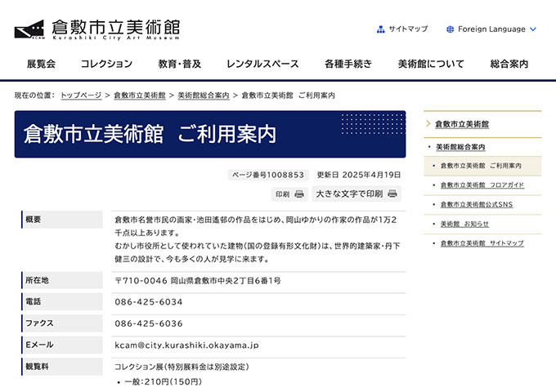Click the ファクス row header
This screenshot has height=392, width=556.
click(62, 323)
